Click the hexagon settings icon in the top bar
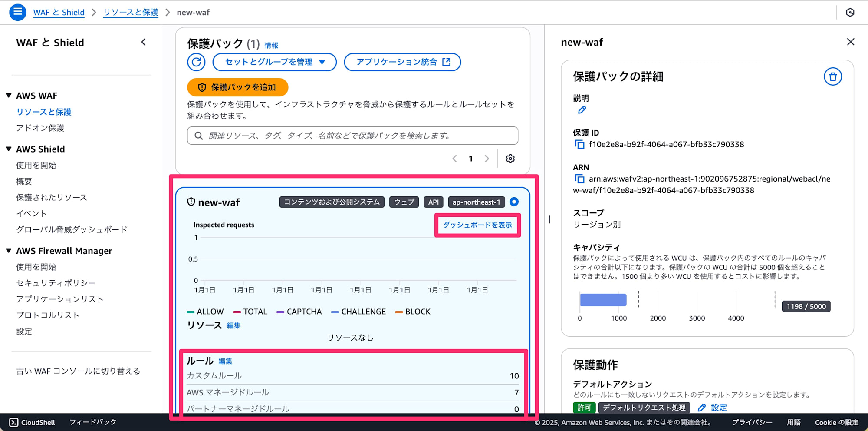 coord(850,12)
